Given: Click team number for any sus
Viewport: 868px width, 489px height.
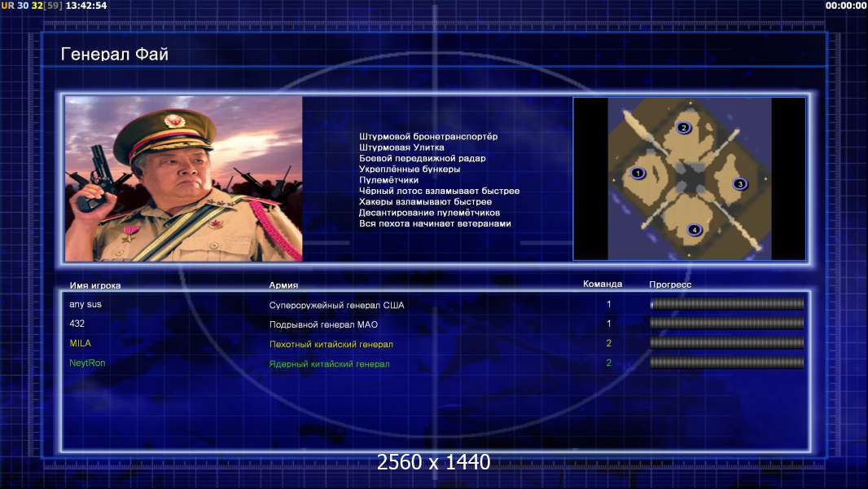Looking at the screenshot, I should coord(608,304).
